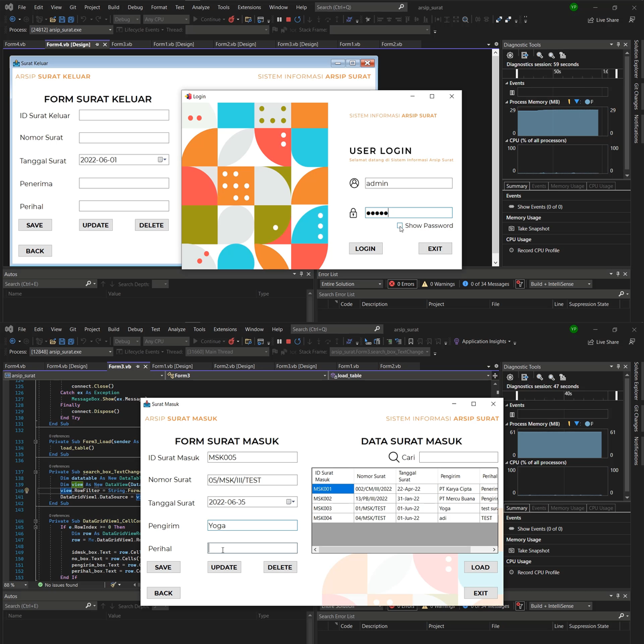Image resolution: width=644 pixels, height=644 pixels.
Task: Click the lightbulb quick actions icon in code editor
Action: [26, 491]
